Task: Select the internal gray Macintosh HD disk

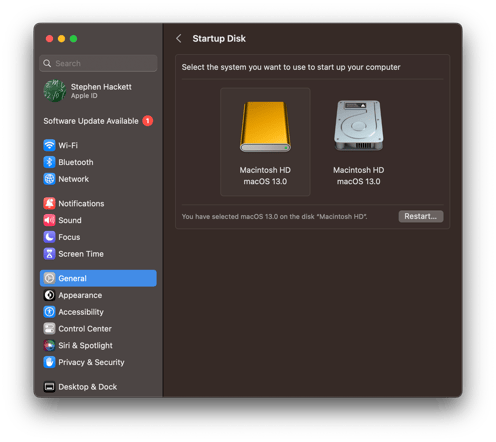Action: pos(359,142)
